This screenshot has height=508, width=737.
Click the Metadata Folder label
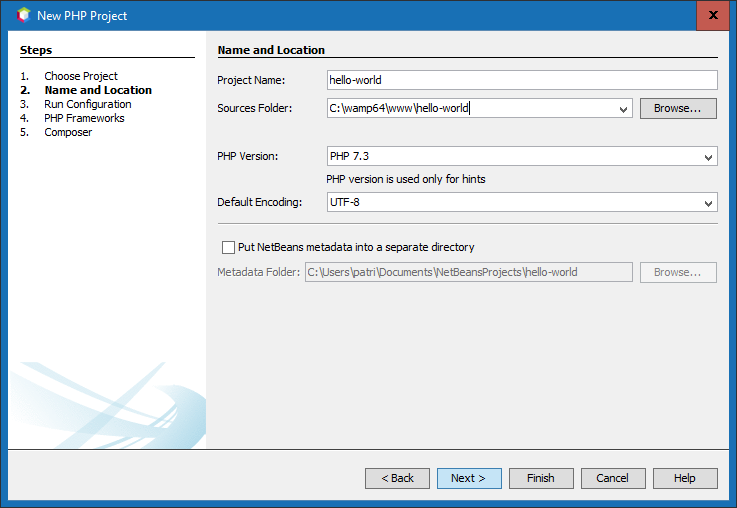pos(258,272)
